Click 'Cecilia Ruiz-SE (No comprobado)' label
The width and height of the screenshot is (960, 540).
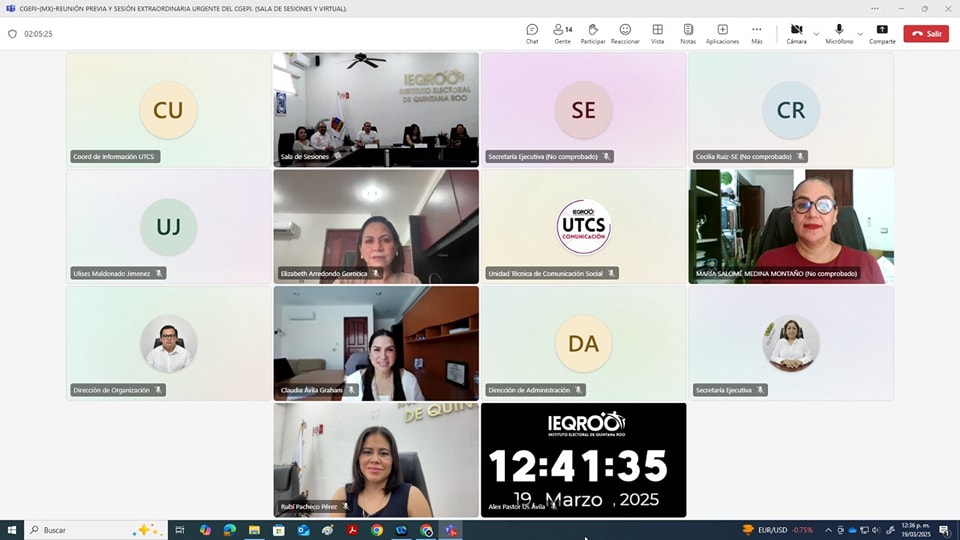tap(750, 157)
